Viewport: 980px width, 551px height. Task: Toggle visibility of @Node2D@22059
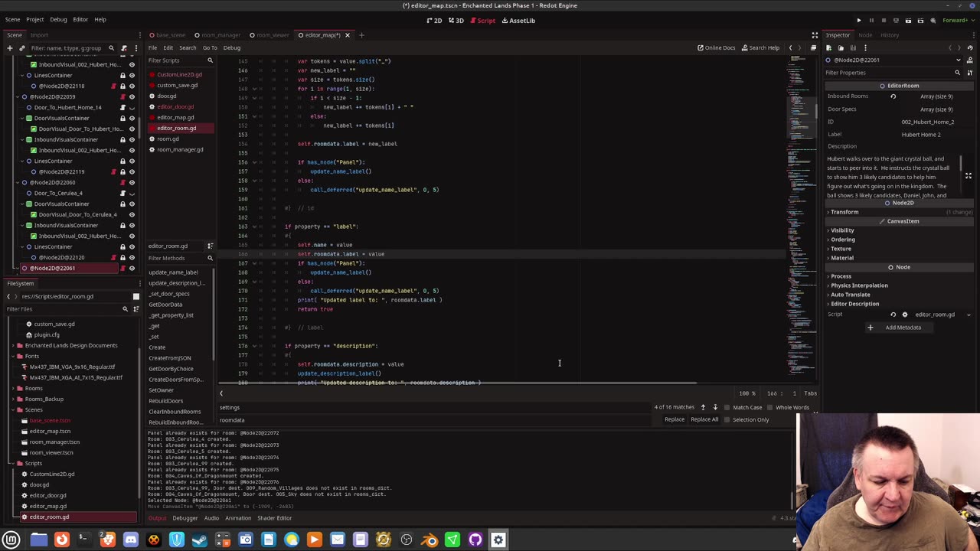coord(132,96)
